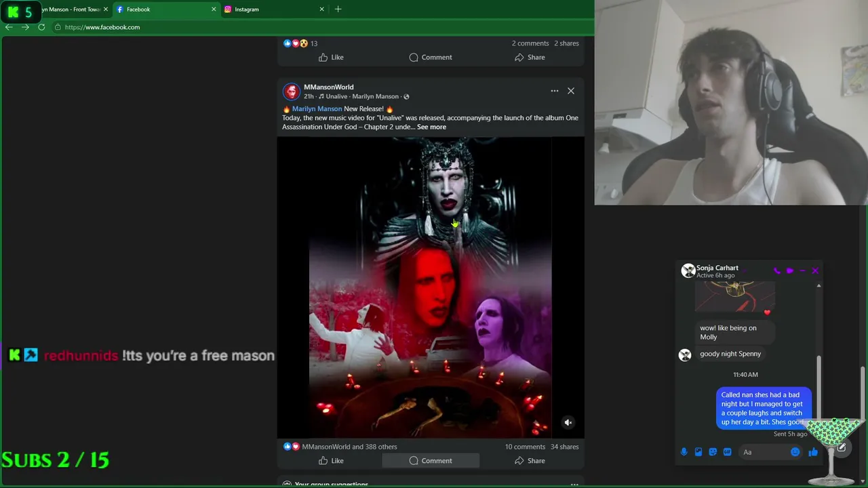Reload the Facebook page

point(41,27)
